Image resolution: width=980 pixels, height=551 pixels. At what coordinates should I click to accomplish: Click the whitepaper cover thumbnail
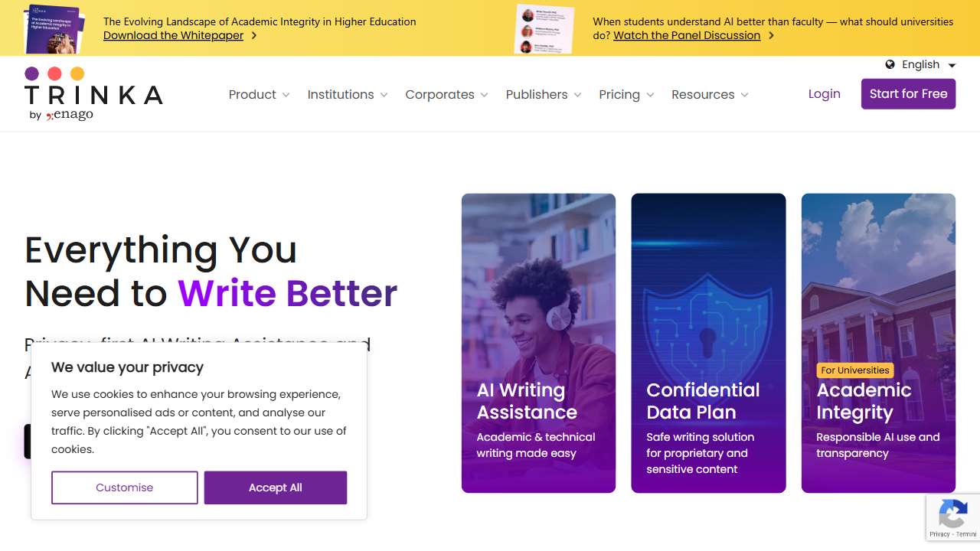(x=54, y=28)
